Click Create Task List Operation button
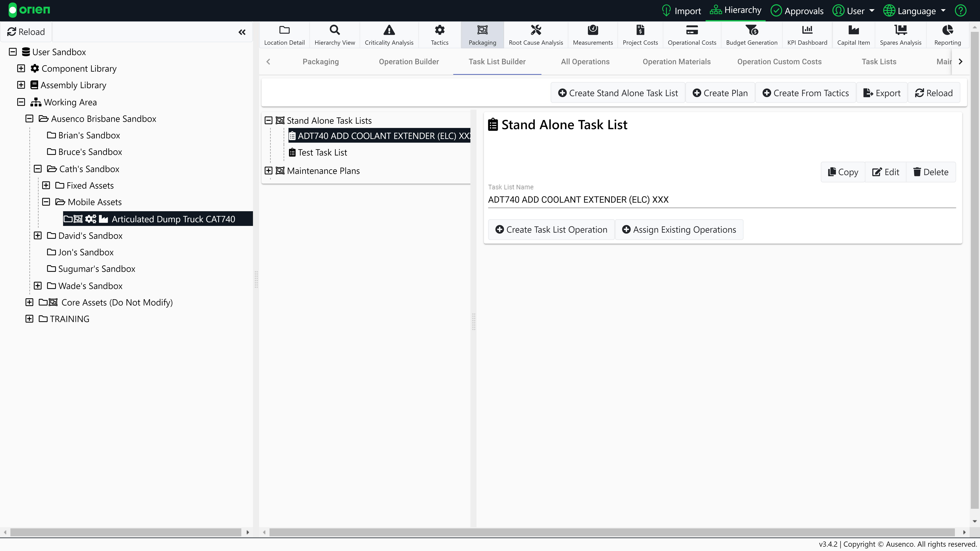The image size is (980, 551). click(x=551, y=230)
